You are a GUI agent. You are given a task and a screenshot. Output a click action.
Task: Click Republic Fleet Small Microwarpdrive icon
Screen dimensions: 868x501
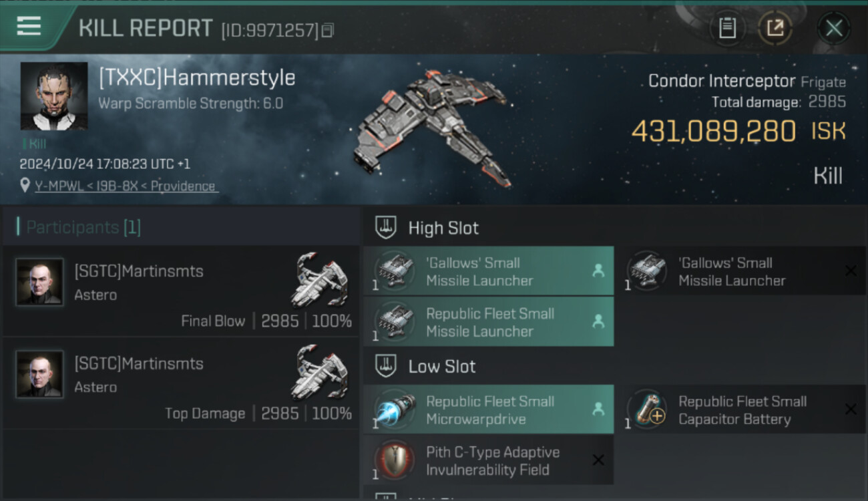[x=395, y=409]
